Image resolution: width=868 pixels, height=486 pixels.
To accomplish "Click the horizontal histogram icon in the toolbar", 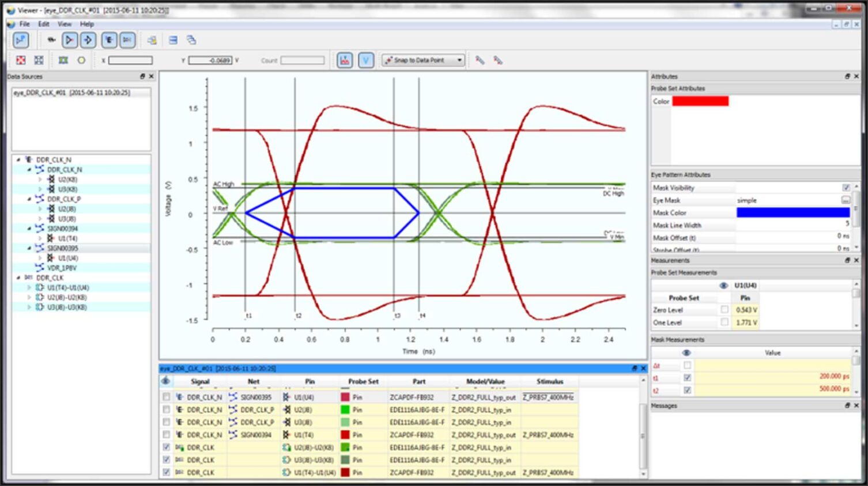I will [x=345, y=59].
